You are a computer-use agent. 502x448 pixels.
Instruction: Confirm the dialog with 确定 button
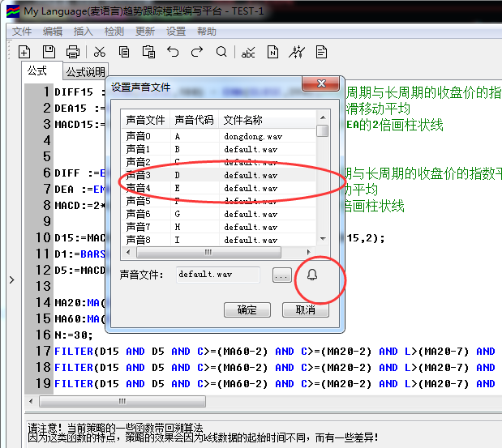247,309
